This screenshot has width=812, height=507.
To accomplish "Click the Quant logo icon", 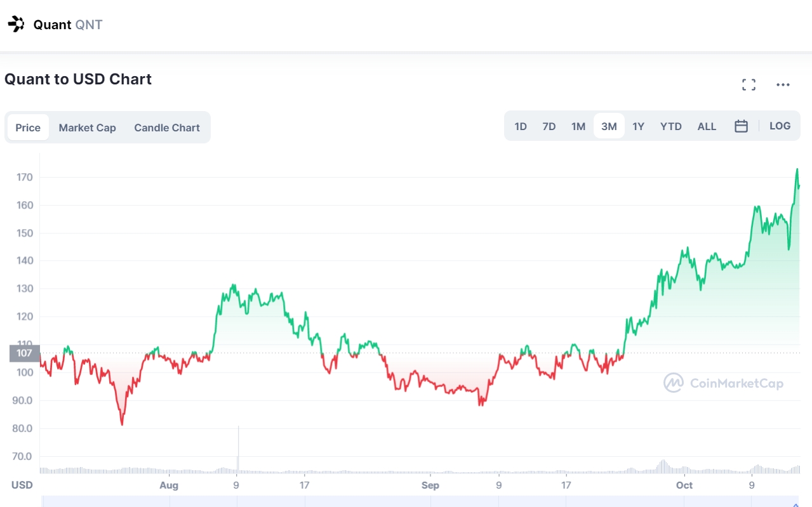I will coord(16,25).
